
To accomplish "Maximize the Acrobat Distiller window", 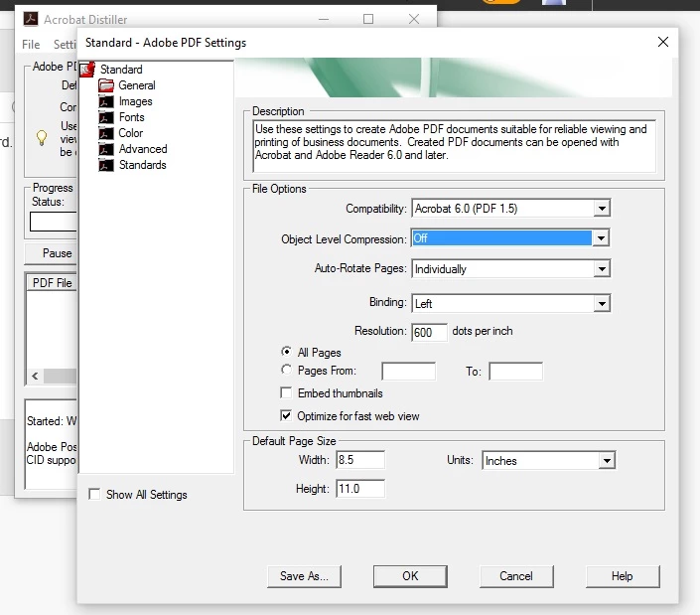I will click(368, 19).
